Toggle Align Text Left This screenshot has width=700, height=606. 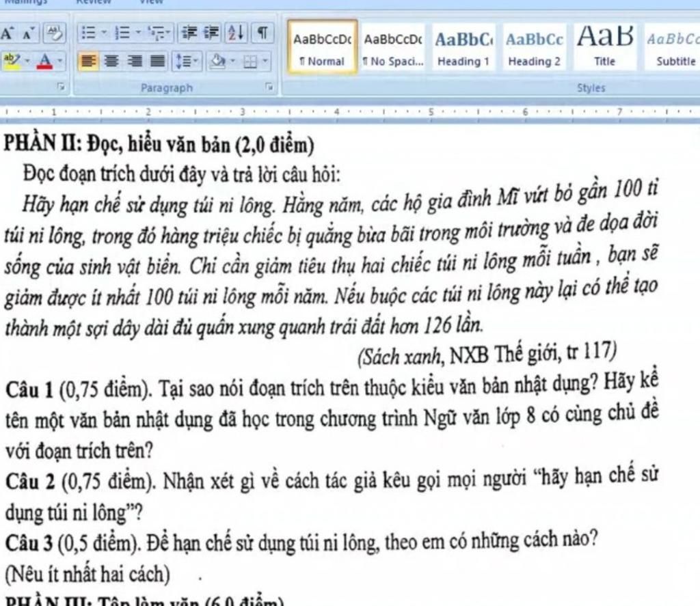click(89, 61)
